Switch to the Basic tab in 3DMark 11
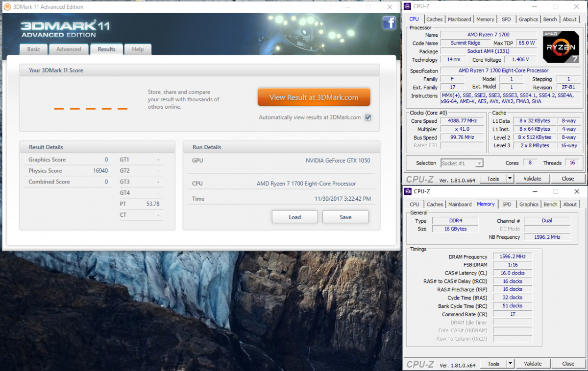Image resolution: width=588 pixels, height=371 pixels. [x=34, y=49]
